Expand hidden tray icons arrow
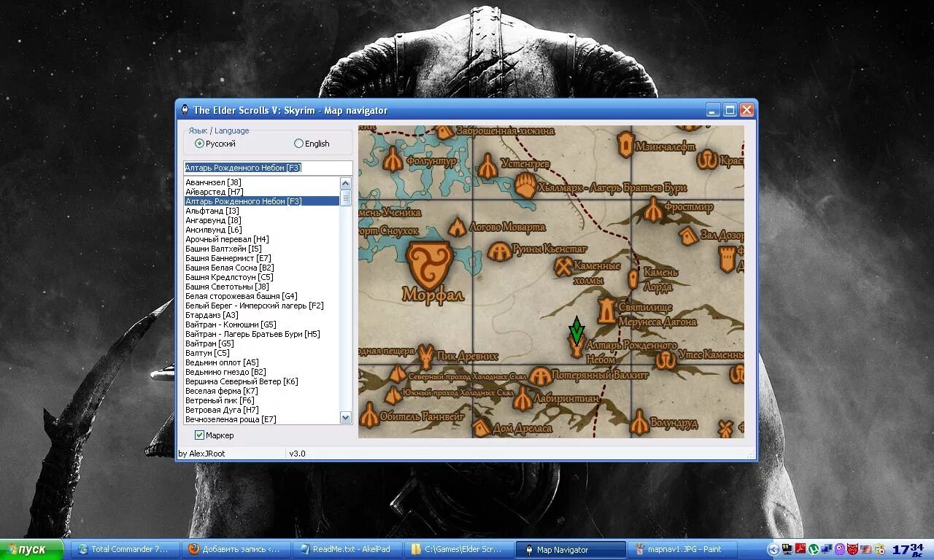Image resolution: width=934 pixels, height=560 pixels. coord(773,550)
